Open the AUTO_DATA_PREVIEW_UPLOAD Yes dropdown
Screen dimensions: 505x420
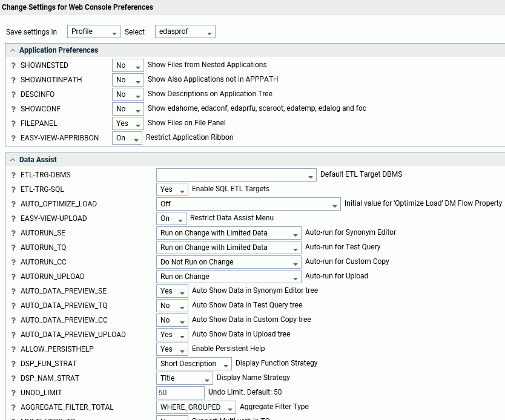(172, 335)
